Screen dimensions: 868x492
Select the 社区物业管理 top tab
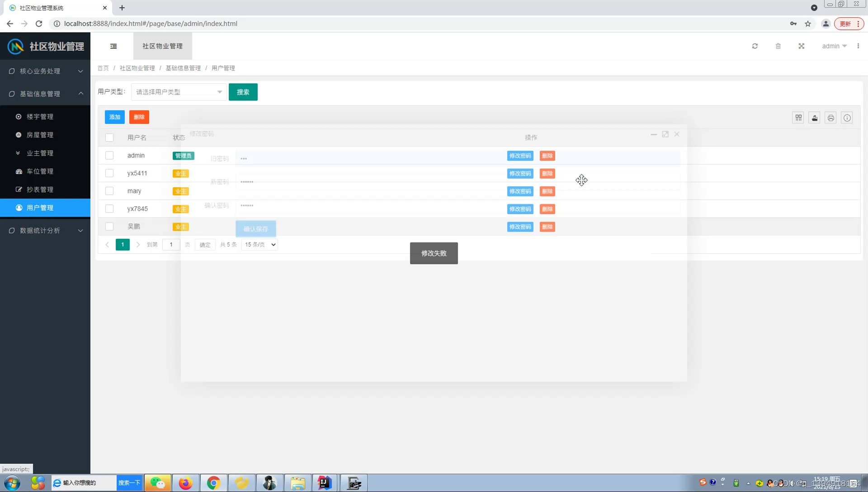(162, 46)
